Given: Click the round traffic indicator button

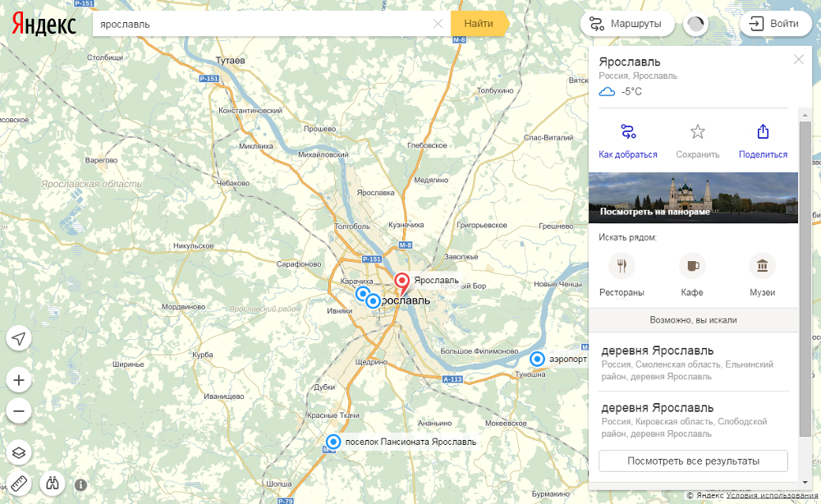Looking at the screenshot, I should tap(696, 24).
